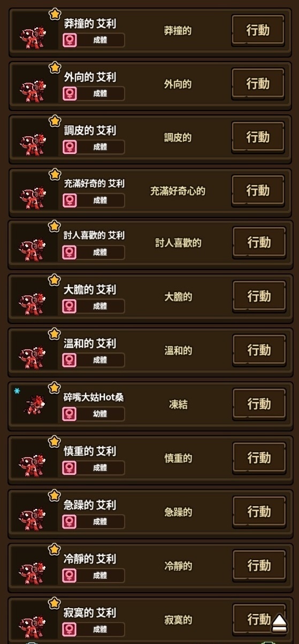Tap the scroll-to-top arrow icon
299x644 pixels.
pos(279,623)
